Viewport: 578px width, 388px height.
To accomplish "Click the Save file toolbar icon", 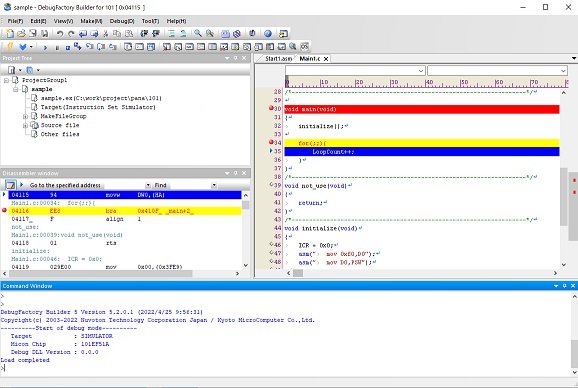I will (x=33, y=34).
